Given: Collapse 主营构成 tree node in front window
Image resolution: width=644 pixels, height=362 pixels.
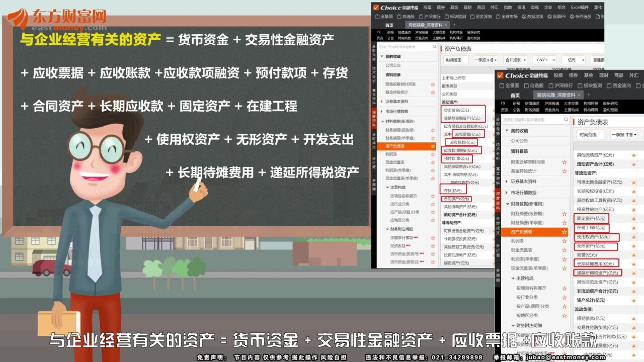Looking at the screenshot, I should 513,279.
